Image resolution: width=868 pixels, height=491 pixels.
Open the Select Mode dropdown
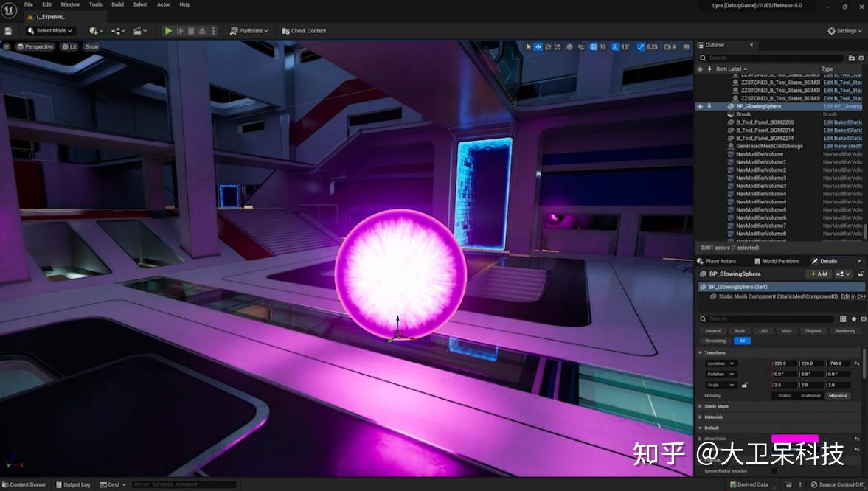click(x=50, y=31)
